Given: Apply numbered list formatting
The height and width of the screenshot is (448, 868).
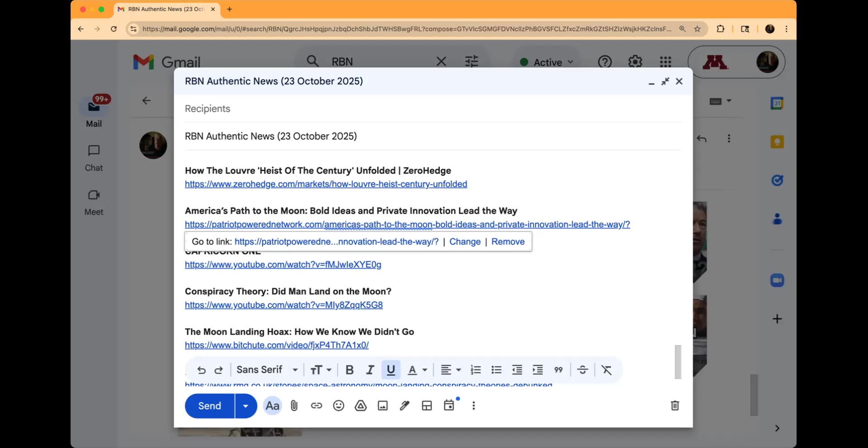Looking at the screenshot, I should pyautogui.click(x=476, y=370).
